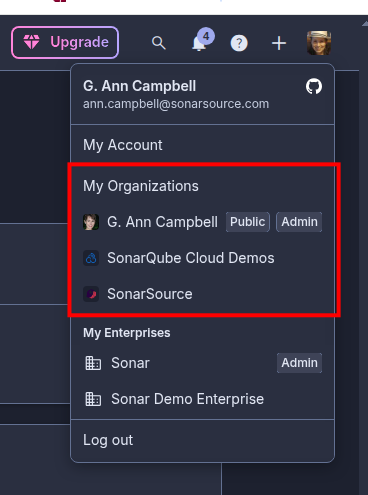Click Admin badge beside G. Ann Campbell
Image resolution: width=368 pixels, height=495 pixels.
pyautogui.click(x=299, y=222)
